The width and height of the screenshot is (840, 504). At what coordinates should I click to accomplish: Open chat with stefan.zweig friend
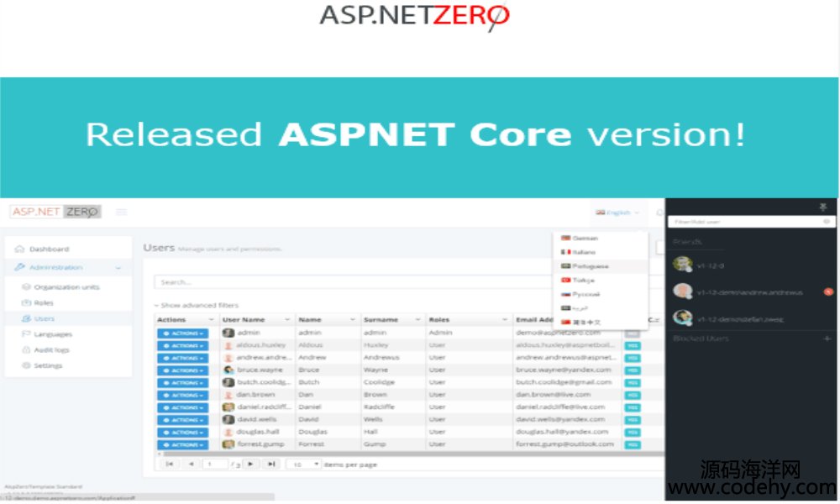pyautogui.click(x=751, y=318)
